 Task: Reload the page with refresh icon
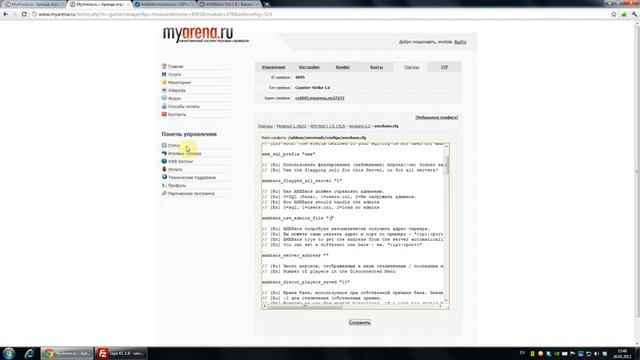click(24, 14)
